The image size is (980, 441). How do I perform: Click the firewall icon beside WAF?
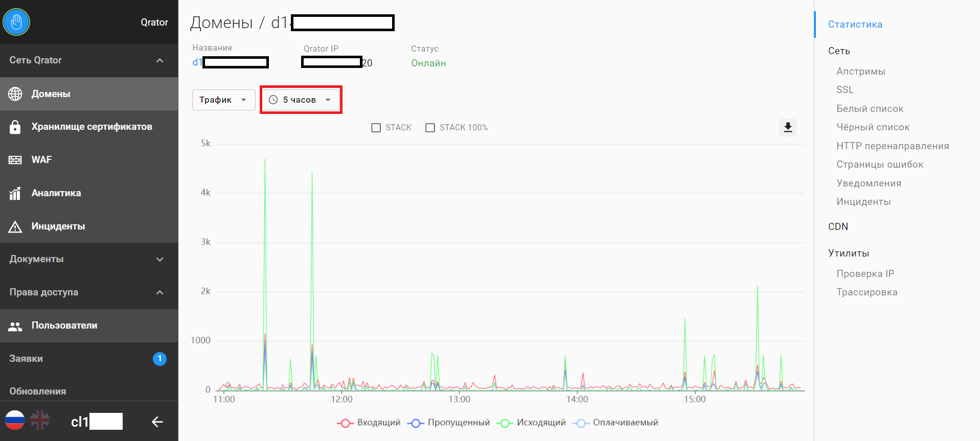pyautogui.click(x=15, y=160)
